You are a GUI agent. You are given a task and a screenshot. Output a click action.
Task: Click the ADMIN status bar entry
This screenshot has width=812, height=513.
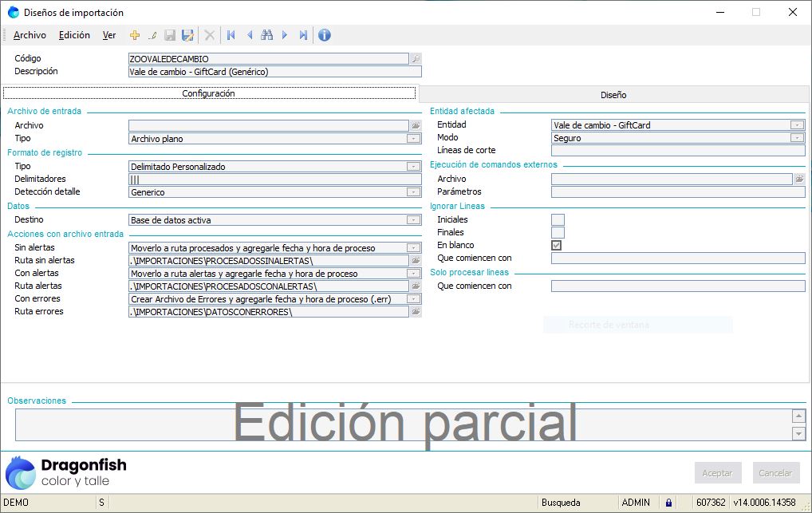(636, 503)
